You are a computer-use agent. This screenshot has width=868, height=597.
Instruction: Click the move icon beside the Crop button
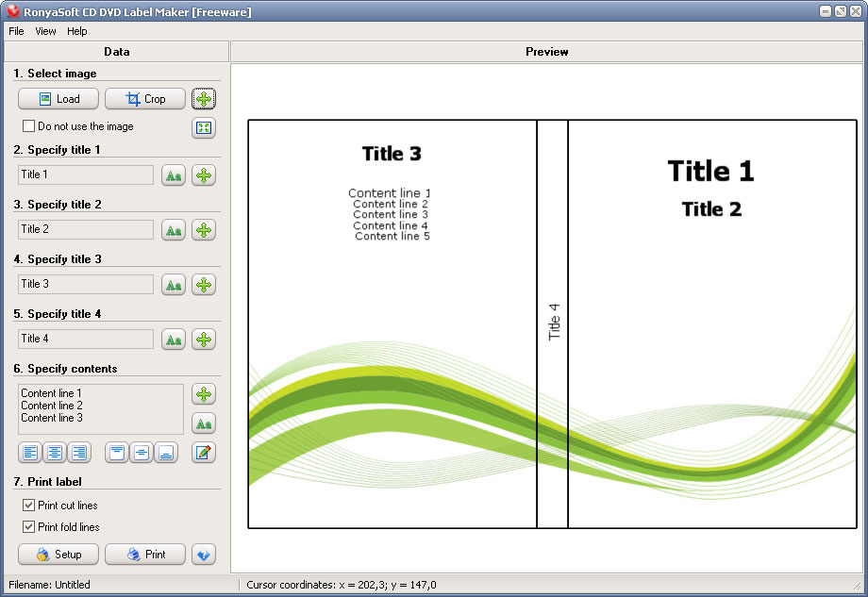(x=204, y=99)
